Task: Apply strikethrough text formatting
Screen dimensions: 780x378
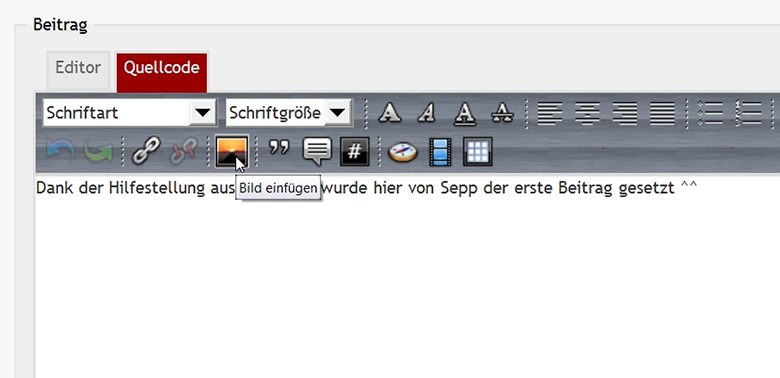Action: 502,113
